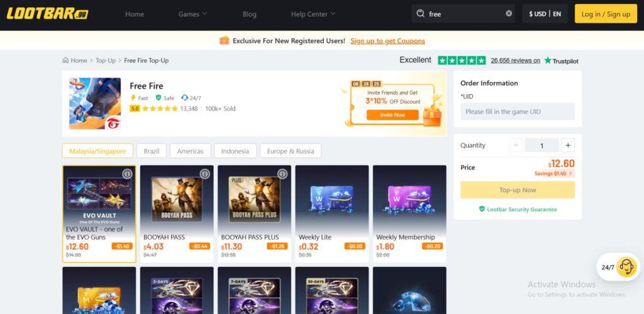Expand the Games dropdown menu

pyautogui.click(x=192, y=14)
